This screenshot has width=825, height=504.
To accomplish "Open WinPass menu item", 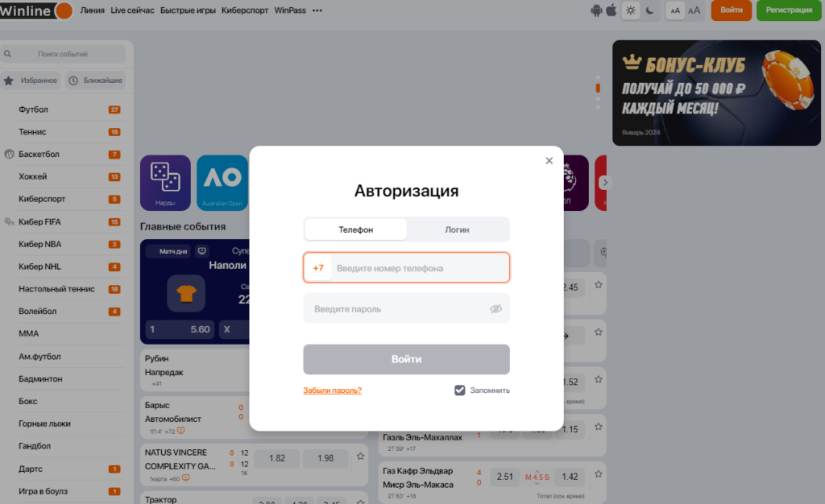I will tap(290, 10).
